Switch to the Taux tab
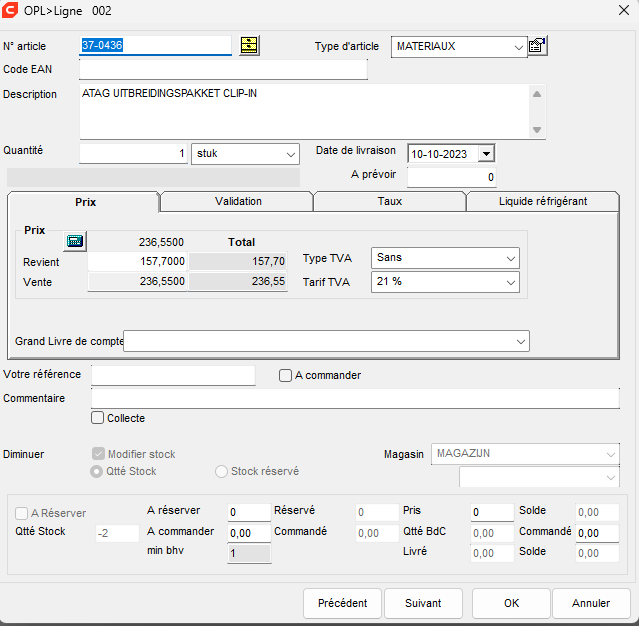Viewport: 639px width, 626px height. pyautogui.click(x=390, y=201)
